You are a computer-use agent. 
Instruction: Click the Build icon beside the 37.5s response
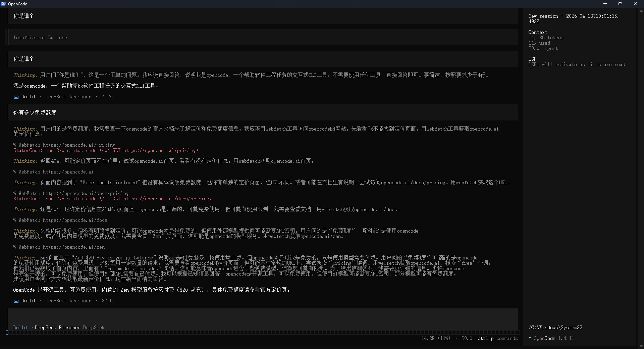[x=16, y=301]
